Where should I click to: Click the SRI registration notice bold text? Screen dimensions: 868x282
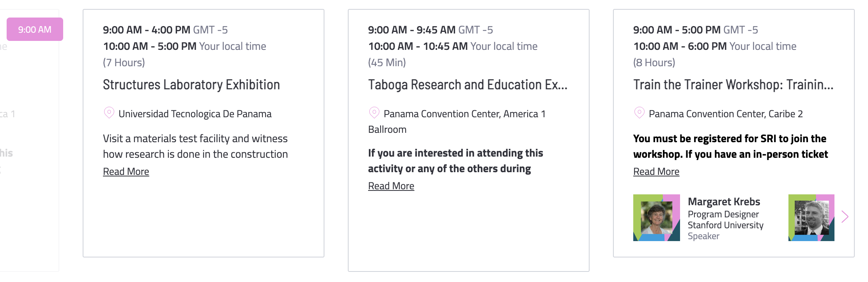pos(730,146)
